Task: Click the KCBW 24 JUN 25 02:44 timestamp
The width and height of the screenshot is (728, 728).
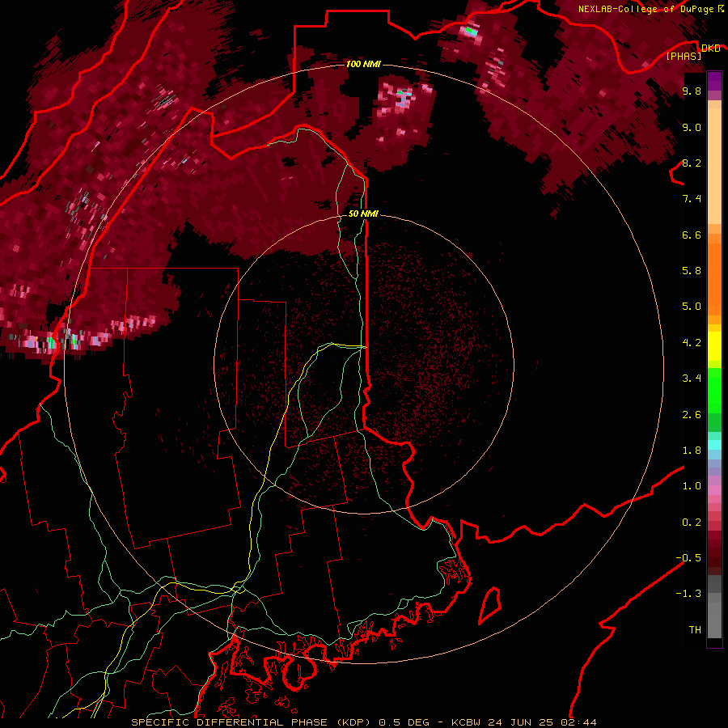Action: click(x=523, y=722)
